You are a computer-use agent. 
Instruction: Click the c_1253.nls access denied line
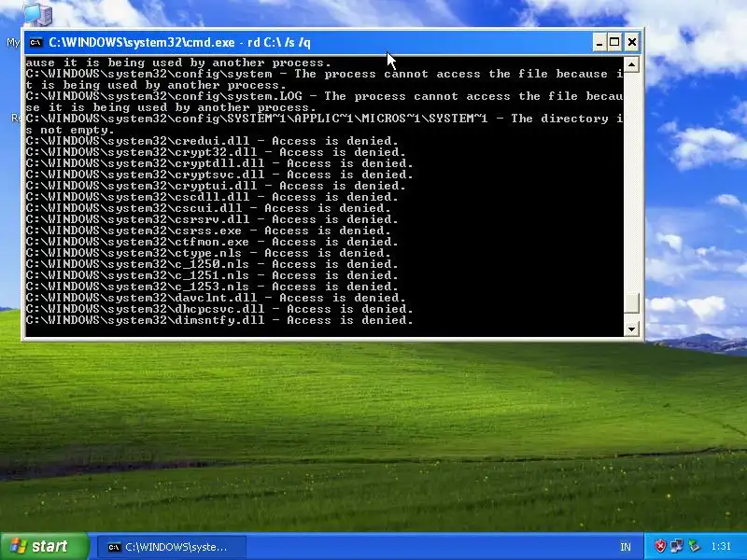tap(212, 287)
